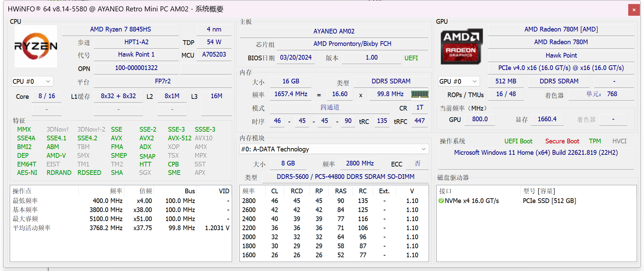Click the green memory module icon

click(x=420, y=94)
